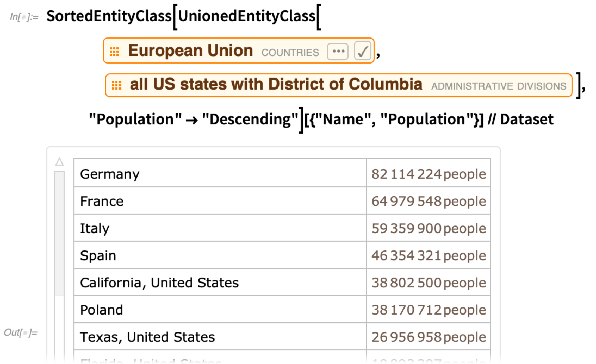Select the Germany name cell
The width and height of the screenshot is (596, 364).
(x=110, y=174)
